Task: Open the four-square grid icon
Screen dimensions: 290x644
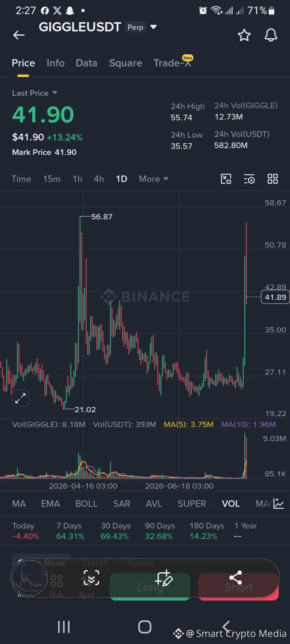Action: point(273,179)
